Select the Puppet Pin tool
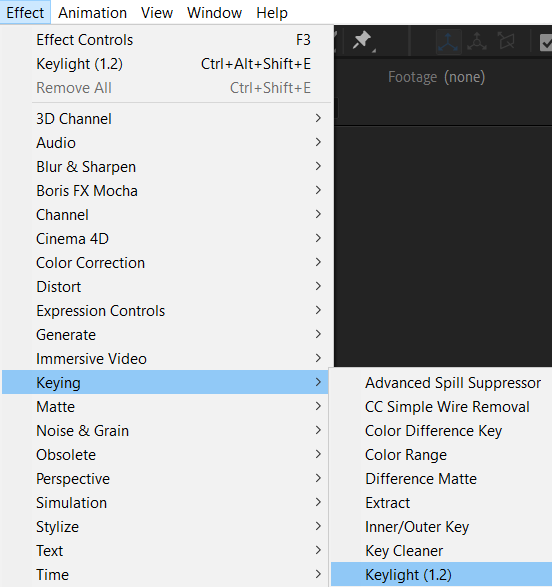Viewport: 552px width, 587px height. coord(362,40)
